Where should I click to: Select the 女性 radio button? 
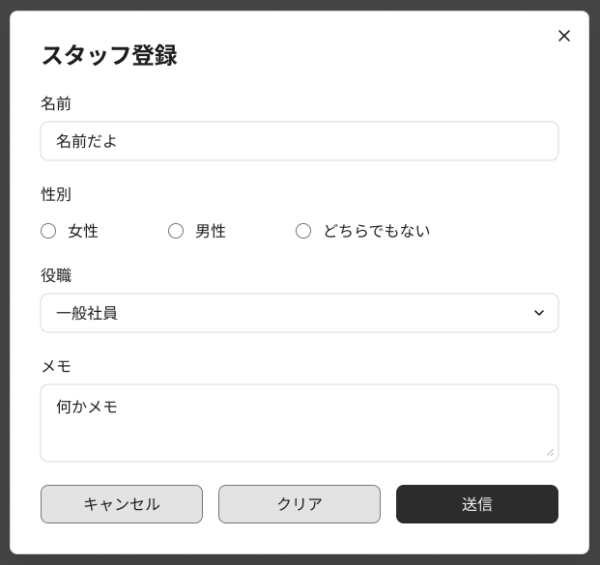point(48,231)
